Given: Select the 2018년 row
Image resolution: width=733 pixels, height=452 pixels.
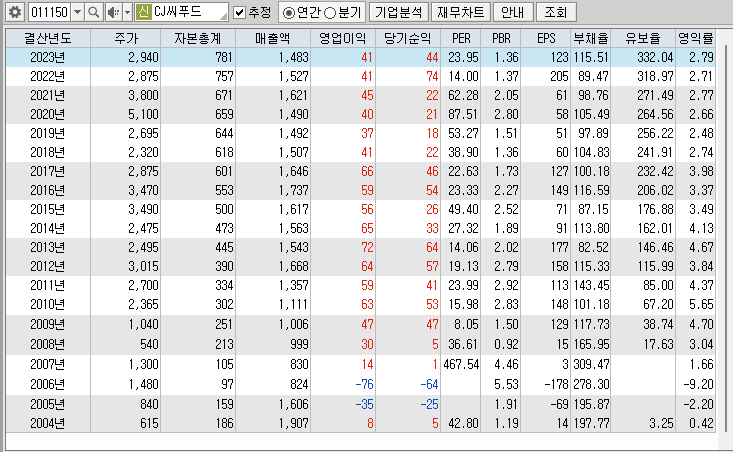Looking at the screenshot, I should [360, 152].
